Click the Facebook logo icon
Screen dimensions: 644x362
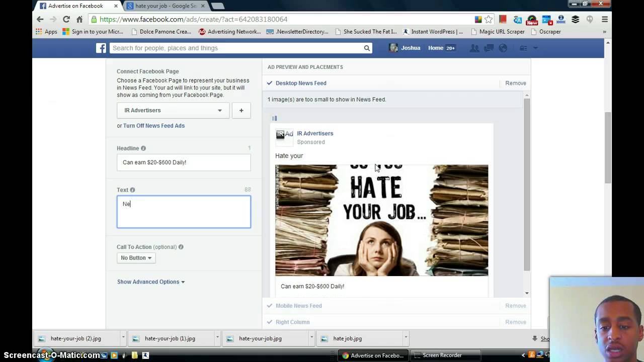(x=101, y=48)
